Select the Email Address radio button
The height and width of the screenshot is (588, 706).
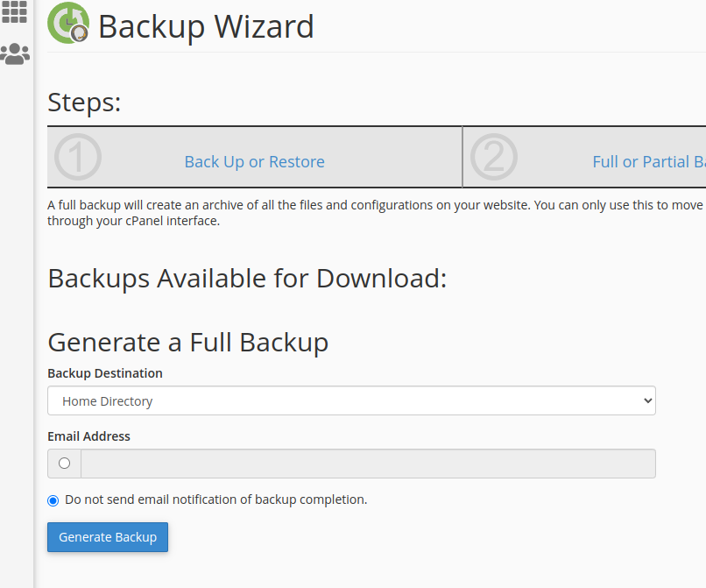[65, 464]
